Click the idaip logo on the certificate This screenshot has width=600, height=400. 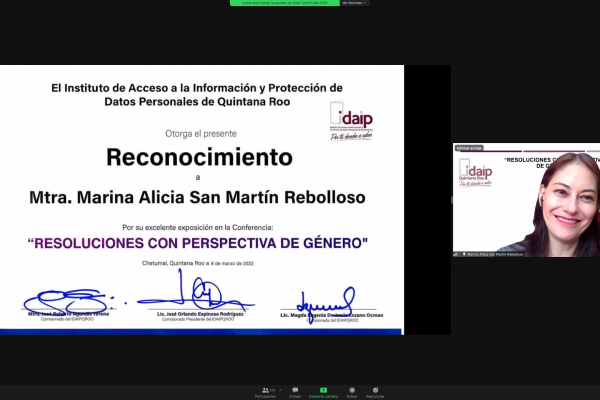(351, 121)
